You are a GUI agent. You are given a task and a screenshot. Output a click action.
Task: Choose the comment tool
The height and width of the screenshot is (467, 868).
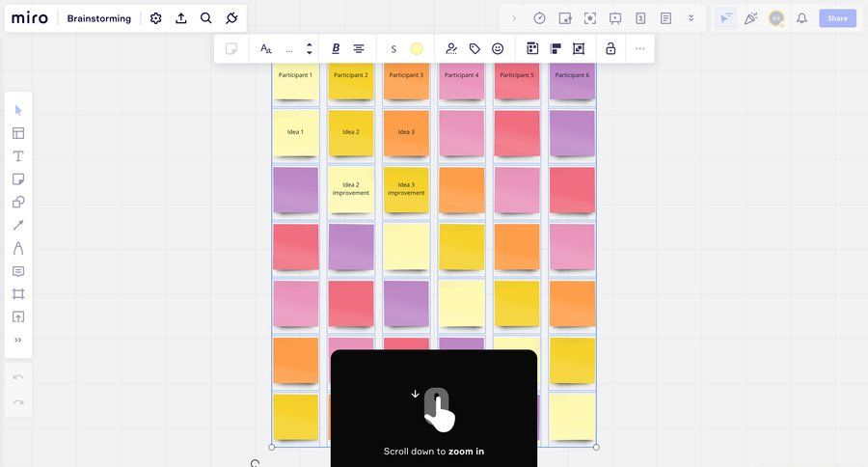(18, 271)
